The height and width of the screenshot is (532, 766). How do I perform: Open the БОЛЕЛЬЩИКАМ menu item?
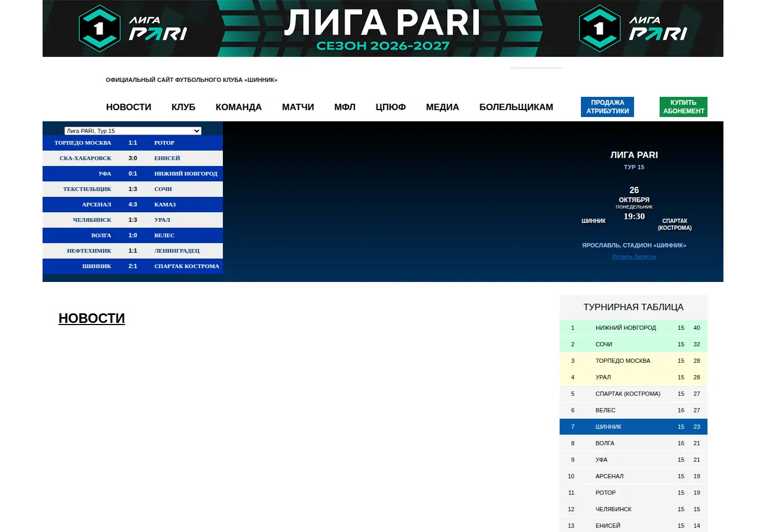pyautogui.click(x=516, y=107)
